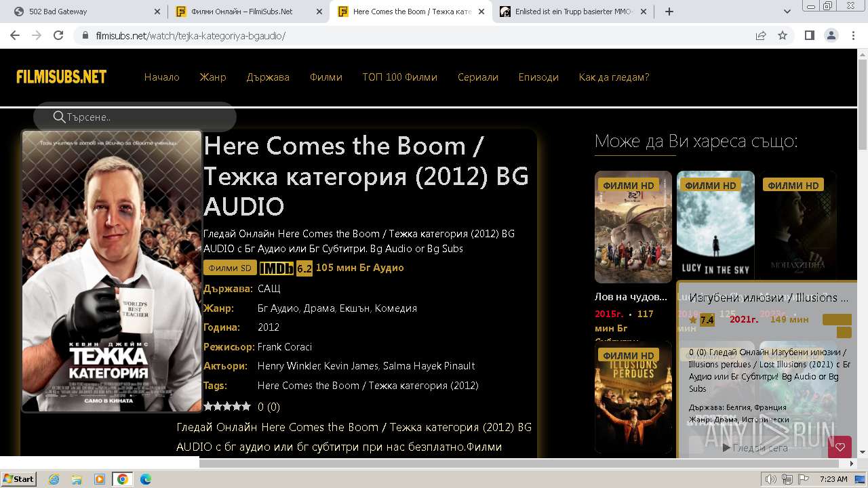The height and width of the screenshot is (488, 868).
Task: Open the Как да гледам? menu item
Action: (x=614, y=77)
